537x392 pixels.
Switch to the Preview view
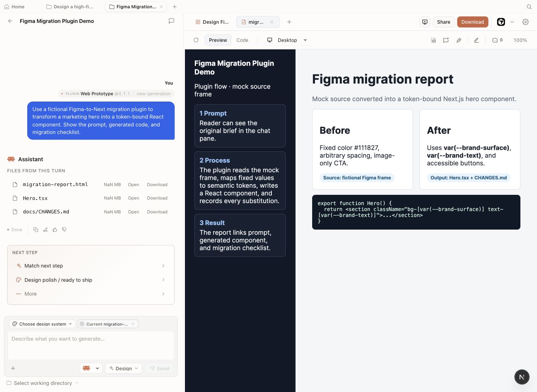point(218,40)
